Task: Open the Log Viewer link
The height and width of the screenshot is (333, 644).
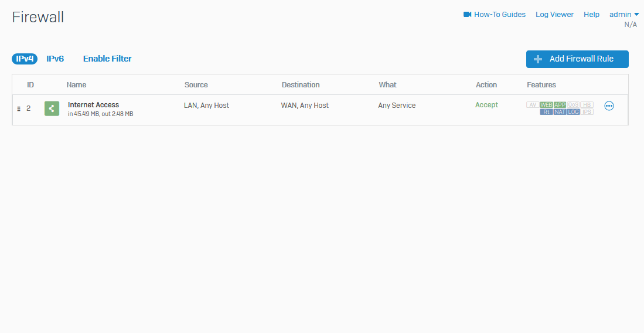Action: click(x=554, y=15)
